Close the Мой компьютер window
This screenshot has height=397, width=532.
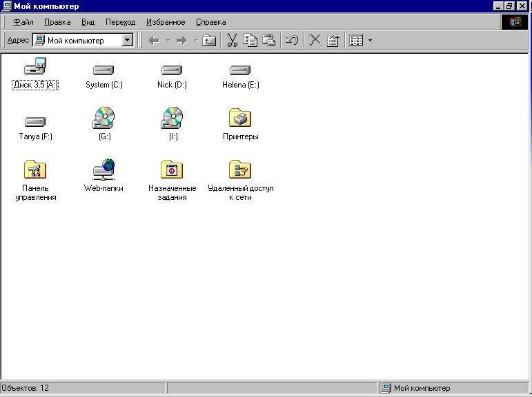[522, 6]
